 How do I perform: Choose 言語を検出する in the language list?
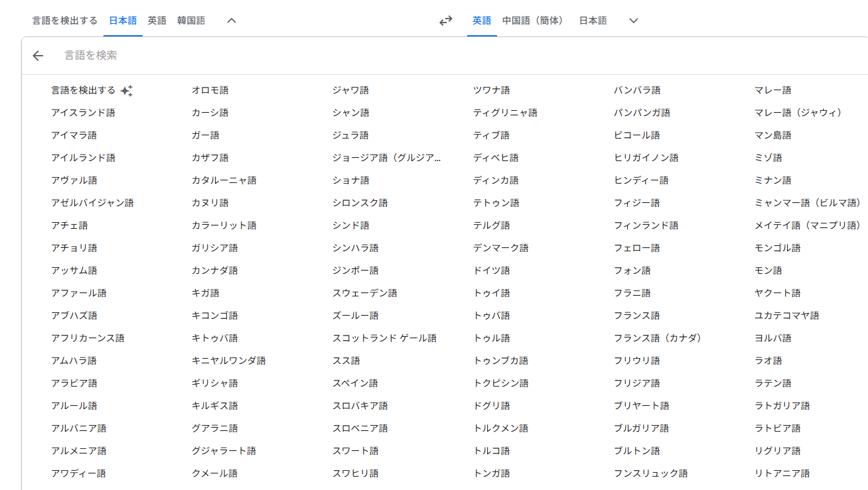click(83, 90)
